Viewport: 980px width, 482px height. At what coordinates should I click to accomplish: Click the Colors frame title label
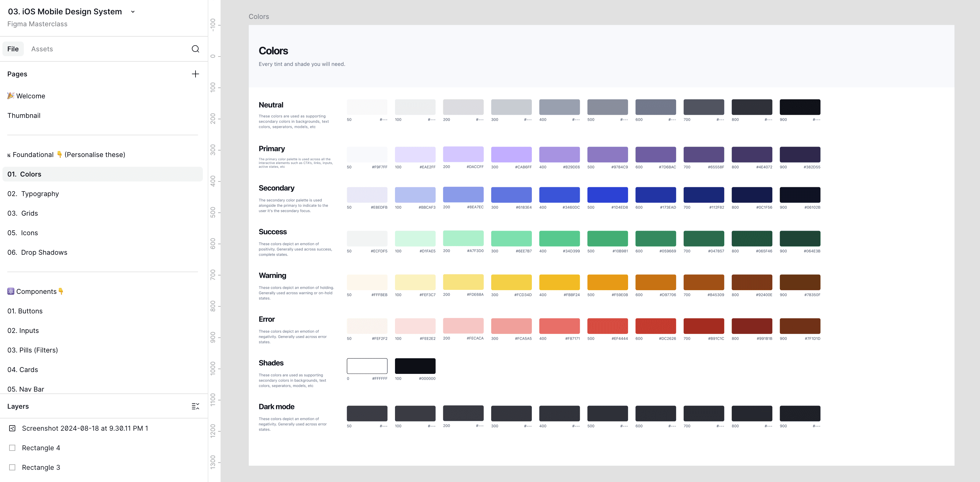259,17
